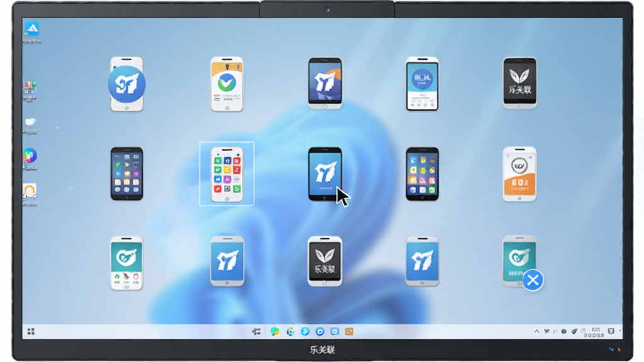Screen dimensions: 644x362
Task: Open the blue triangle desktop shortcut
Action: [x=31, y=29]
